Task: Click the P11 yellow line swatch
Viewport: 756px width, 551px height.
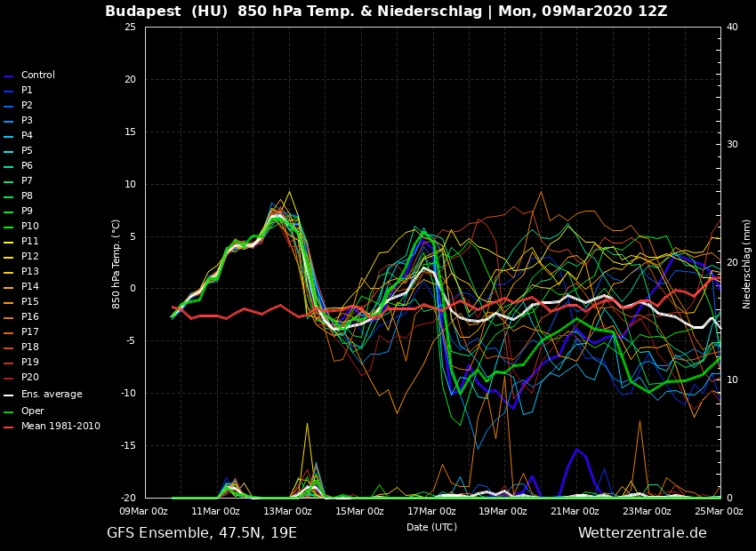Action: 9,242
